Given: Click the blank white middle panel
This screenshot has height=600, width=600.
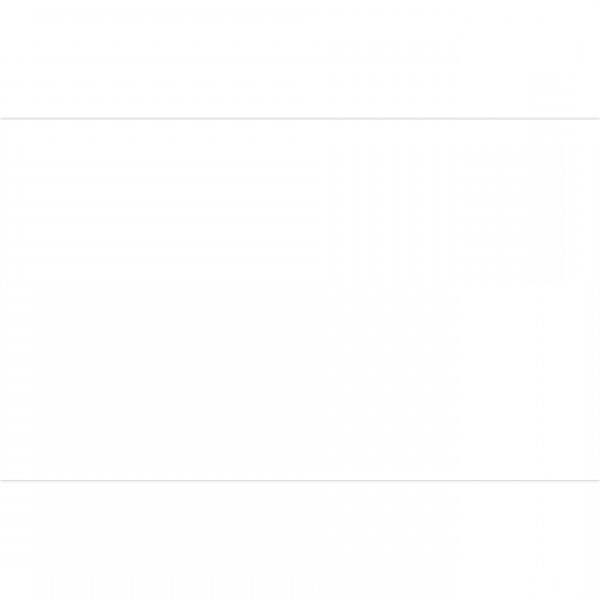Looking at the screenshot, I should point(300,300).
